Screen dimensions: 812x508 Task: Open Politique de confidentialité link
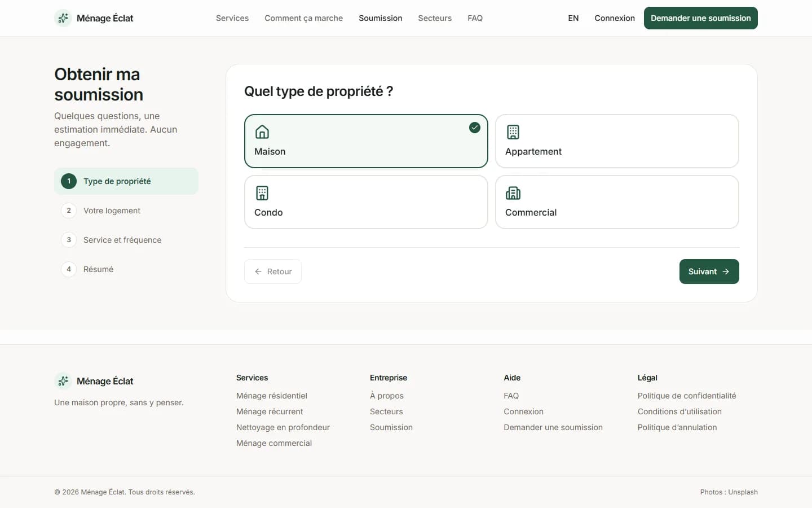pyautogui.click(x=687, y=396)
